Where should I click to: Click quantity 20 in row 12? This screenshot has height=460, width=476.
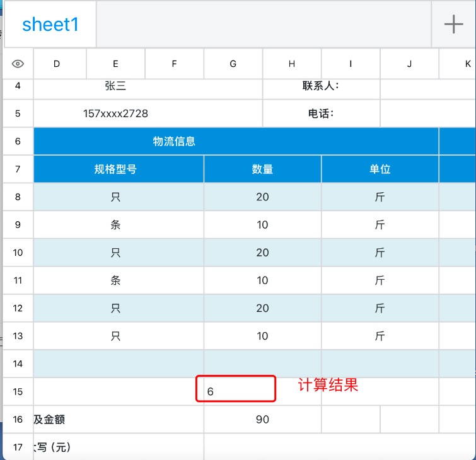pyautogui.click(x=263, y=308)
